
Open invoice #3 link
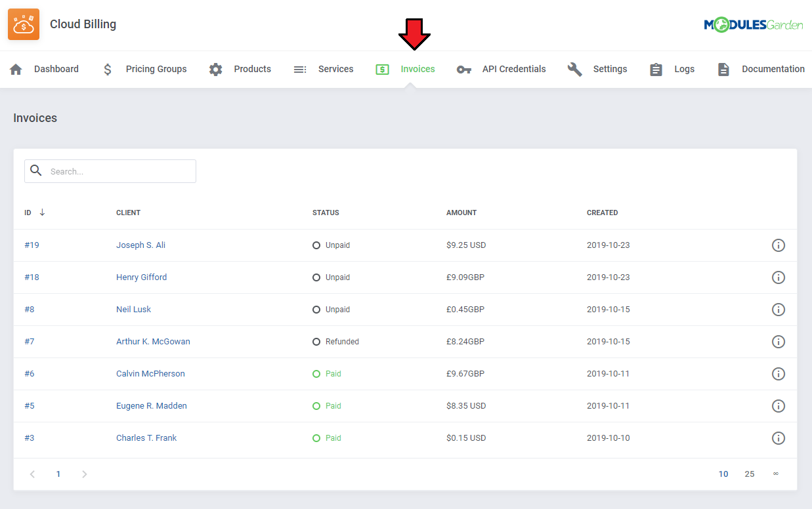[30, 438]
